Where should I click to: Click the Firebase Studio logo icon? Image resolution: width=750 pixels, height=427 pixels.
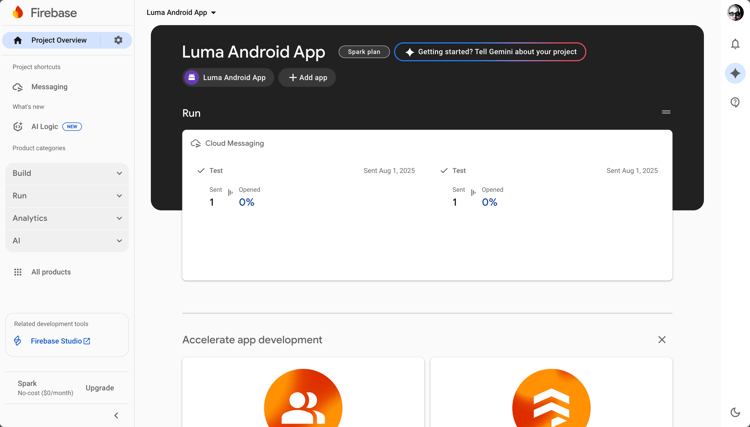point(18,341)
